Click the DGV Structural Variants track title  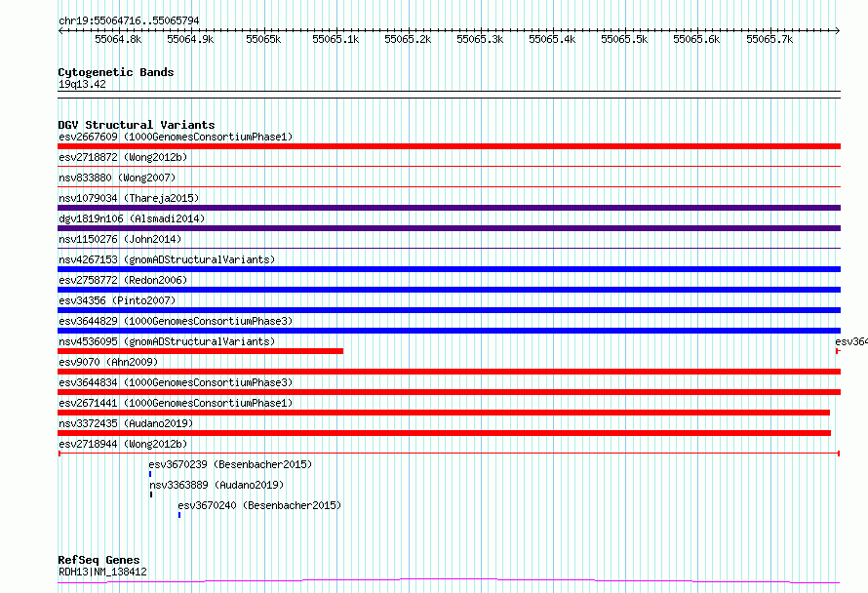(x=137, y=125)
